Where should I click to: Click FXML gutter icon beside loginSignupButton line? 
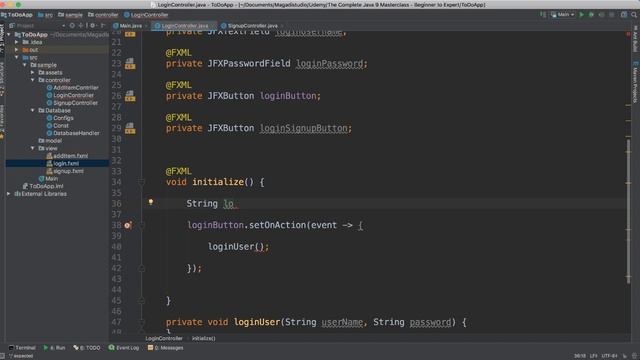point(130,128)
